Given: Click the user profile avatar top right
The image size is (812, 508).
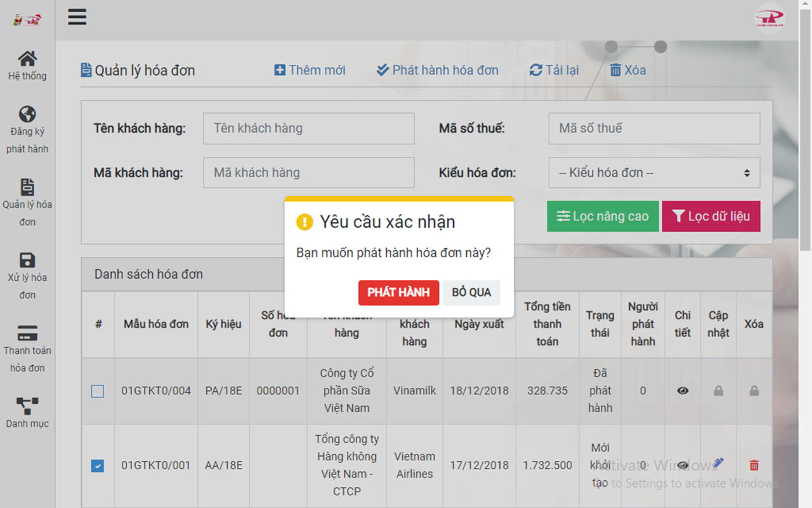Looking at the screenshot, I should click(x=769, y=17).
